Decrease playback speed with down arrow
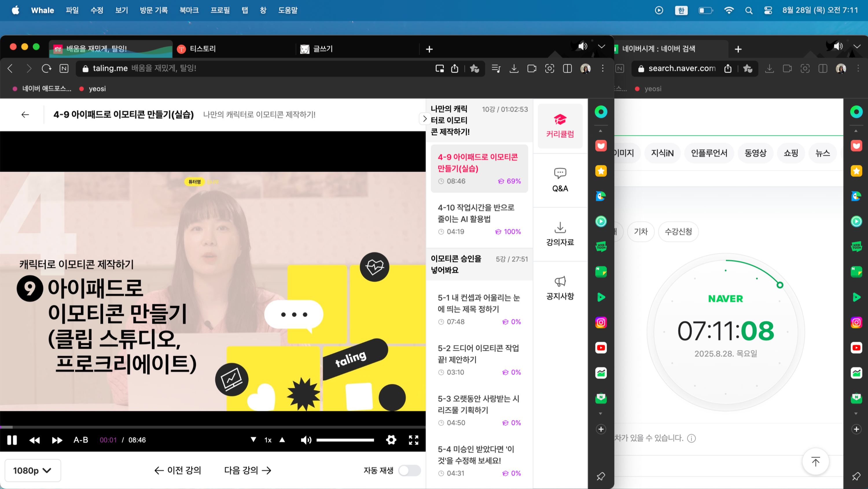The height and width of the screenshot is (489, 868). tap(253, 440)
